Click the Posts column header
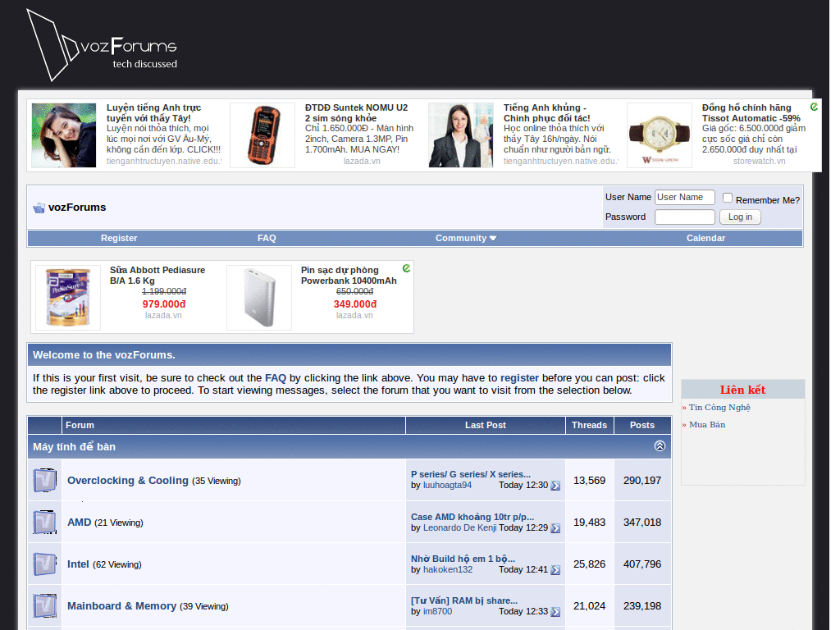This screenshot has width=840, height=630. [x=642, y=425]
